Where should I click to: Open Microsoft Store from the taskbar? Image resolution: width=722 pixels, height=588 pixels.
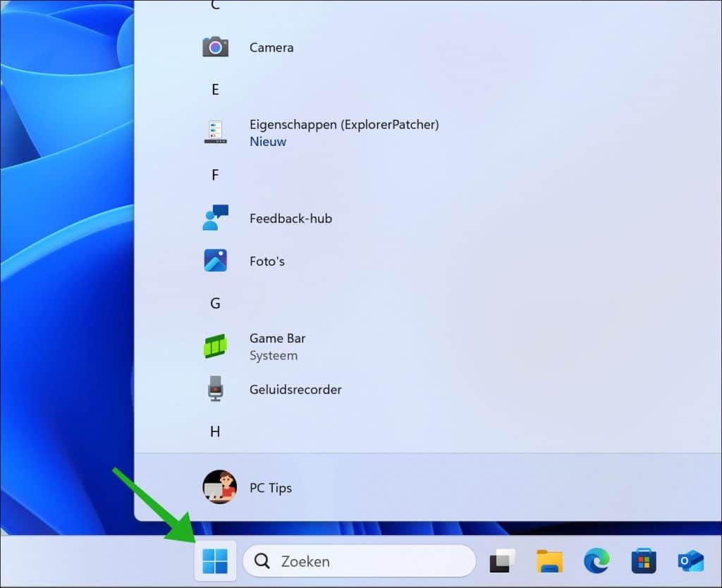643,561
